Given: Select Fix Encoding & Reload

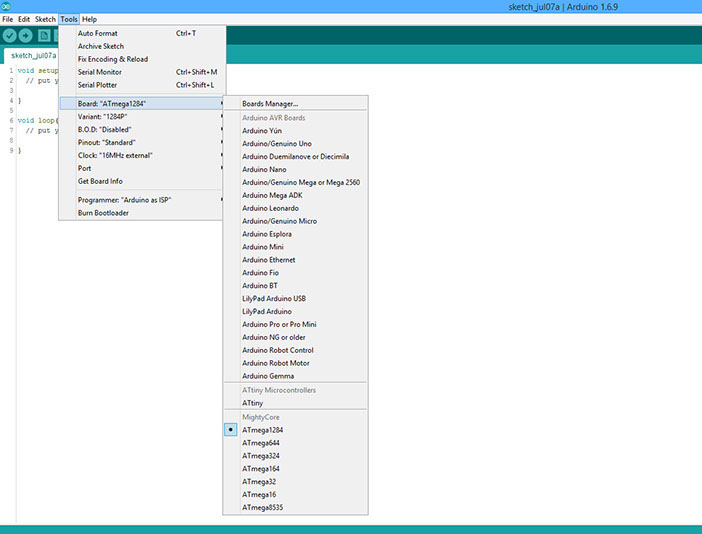Looking at the screenshot, I should [142, 59].
